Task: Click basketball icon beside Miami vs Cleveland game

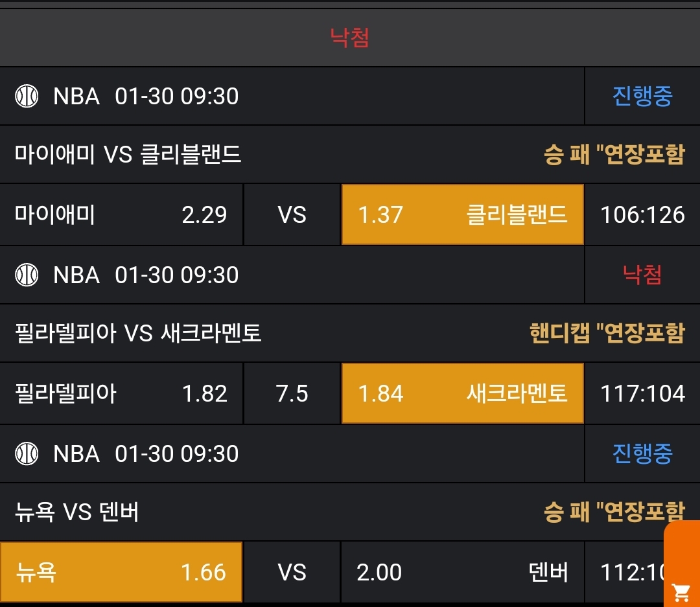Action: point(27,97)
